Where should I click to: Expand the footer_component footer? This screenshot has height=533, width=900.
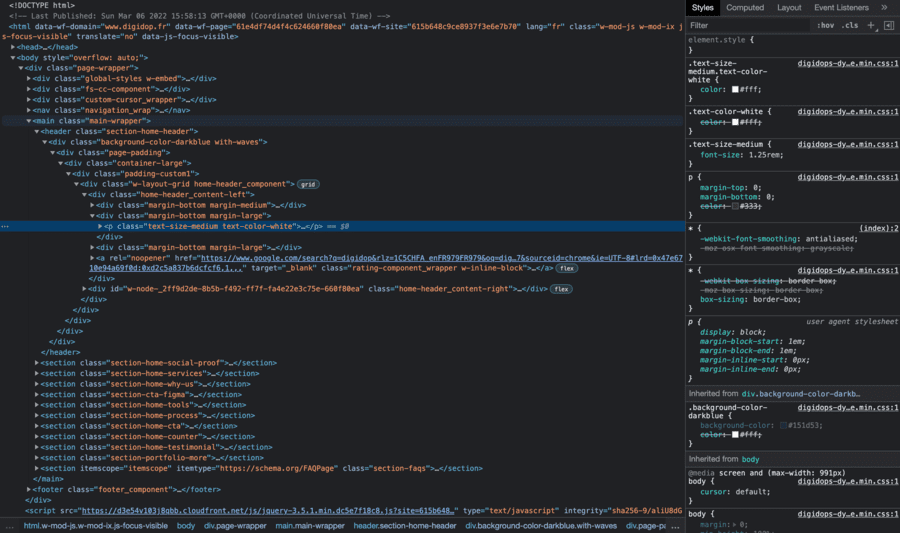(29, 489)
